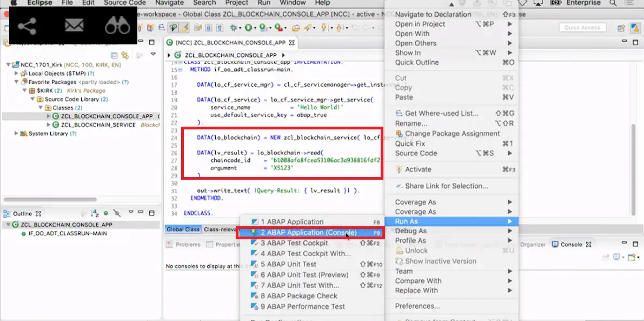Viewport: 644px width, 321px height.
Task: Collapse the Favorite Packages node
Action: [x=16, y=82]
